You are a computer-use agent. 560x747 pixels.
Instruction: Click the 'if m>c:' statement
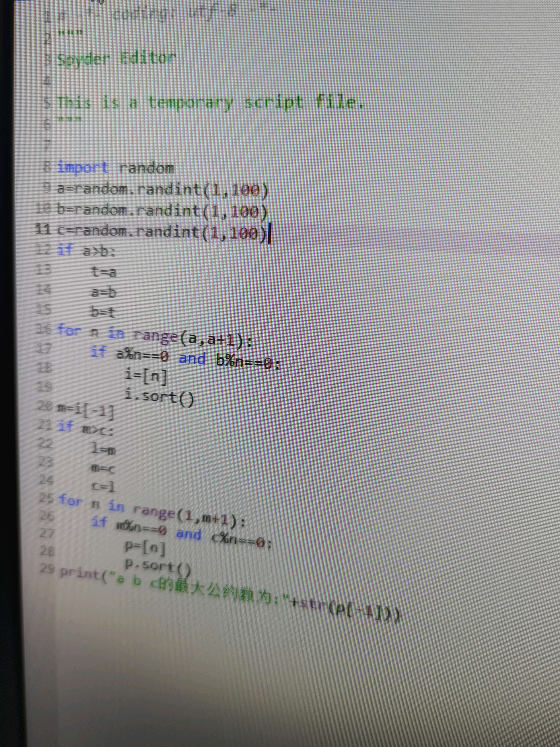click(86, 428)
